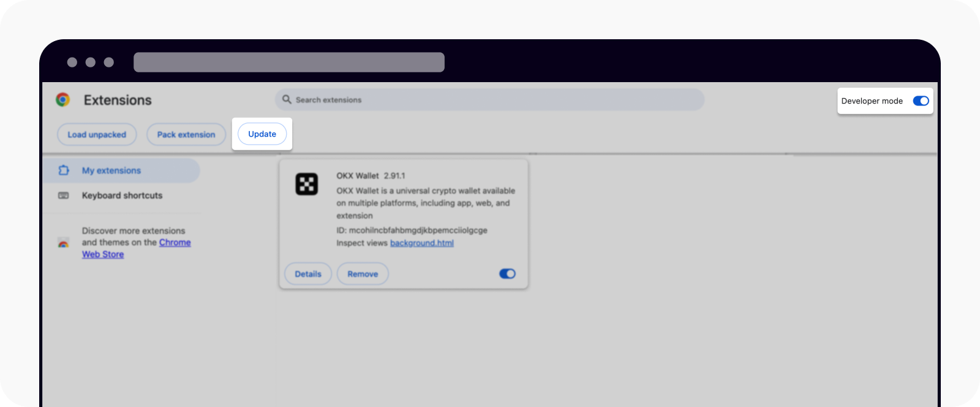980x407 pixels.
Task: Remove the OKX Wallet extension
Action: (x=363, y=274)
